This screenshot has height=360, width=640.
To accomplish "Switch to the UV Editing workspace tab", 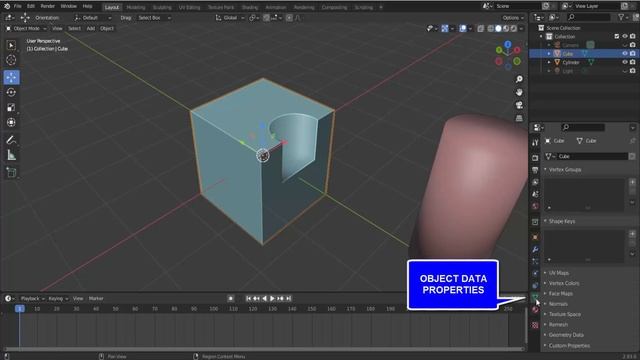I will coord(189,7).
